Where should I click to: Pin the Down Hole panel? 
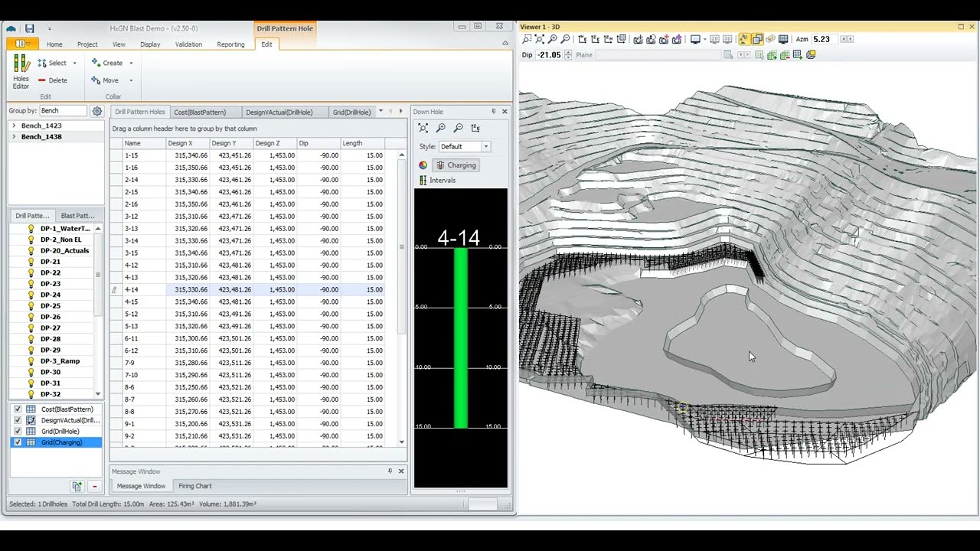click(494, 112)
